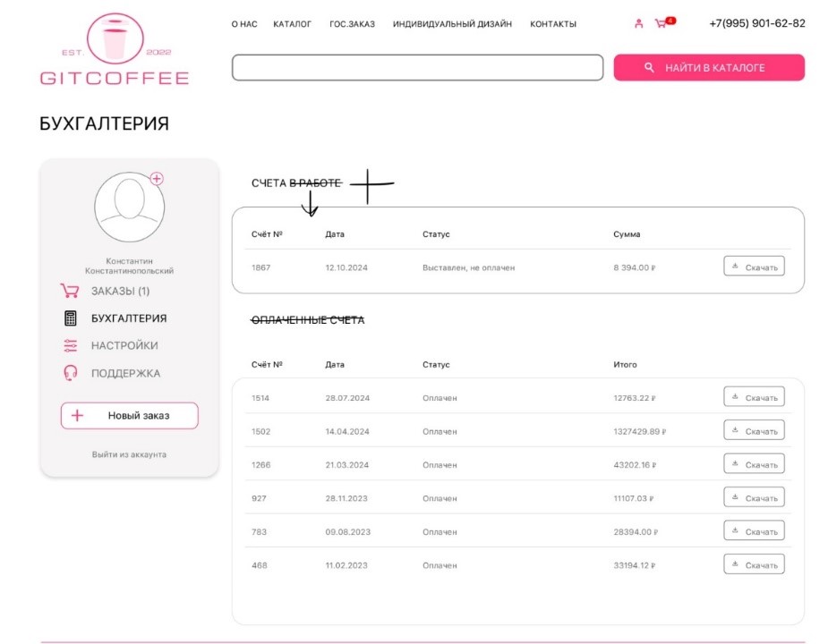Click the sliders icon beside НАСТРОЙКИ
This screenshot has height=644, width=828.
pos(70,346)
